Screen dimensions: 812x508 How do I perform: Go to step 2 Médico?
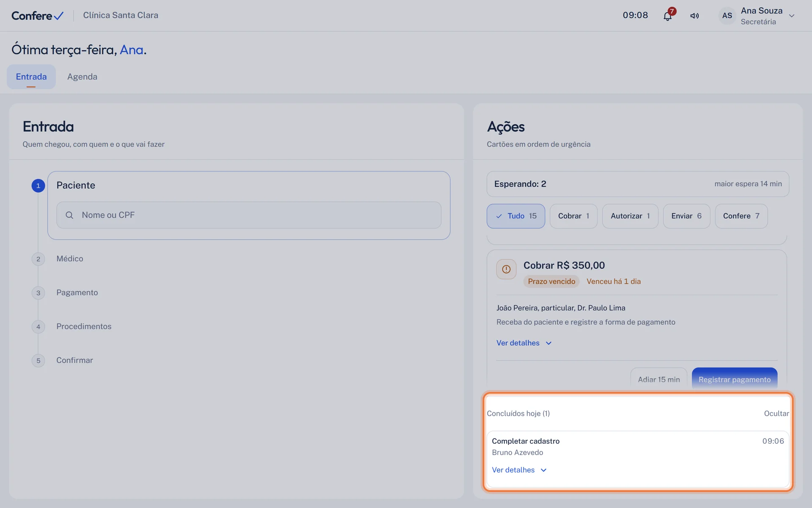(70, 259)
